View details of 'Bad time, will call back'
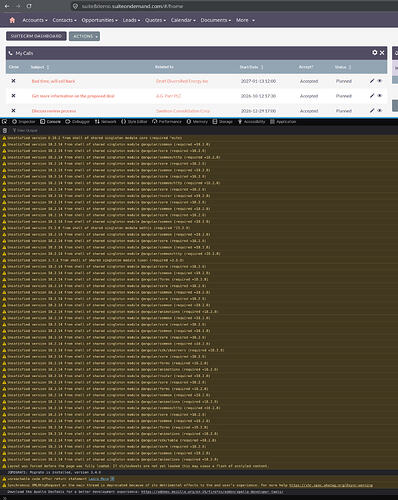398x500 pixels. point(379,81)
